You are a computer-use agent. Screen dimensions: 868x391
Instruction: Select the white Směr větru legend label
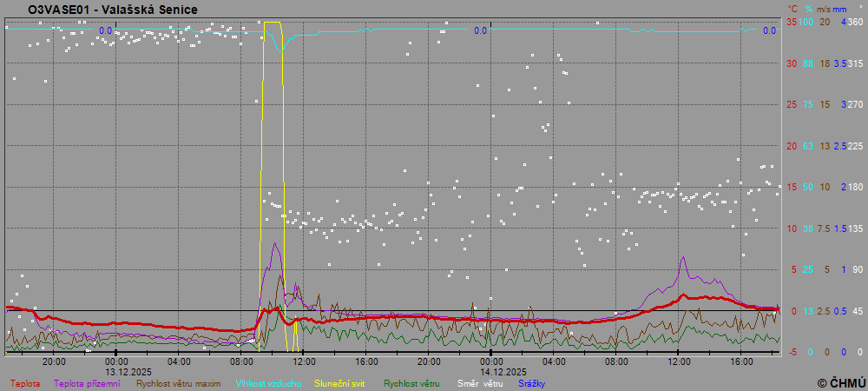pos(480,382)
